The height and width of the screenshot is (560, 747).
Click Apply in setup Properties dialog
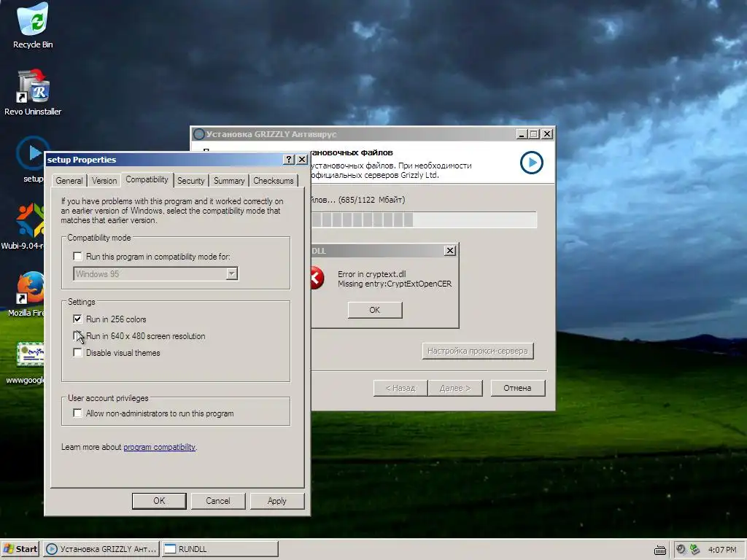[276, 501]
